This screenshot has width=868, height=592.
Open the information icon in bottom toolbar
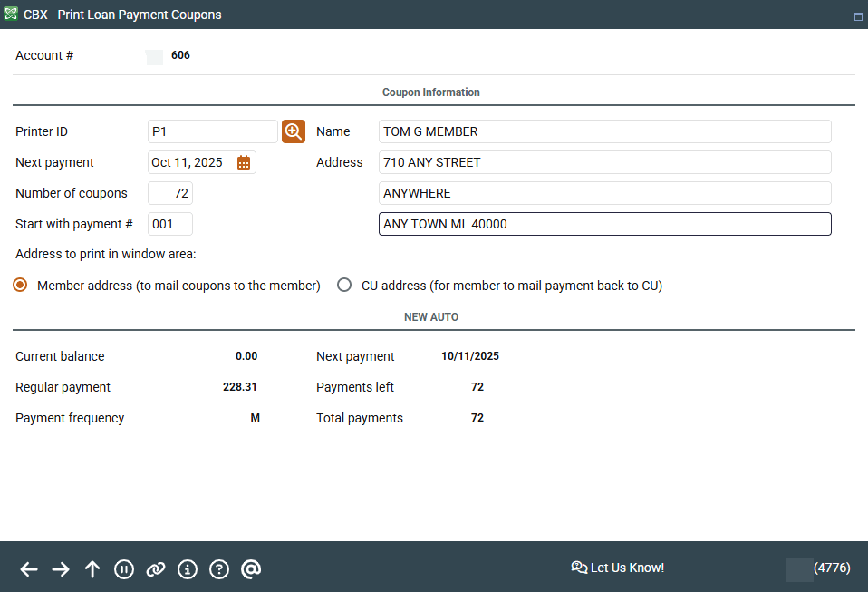(188, 568)
